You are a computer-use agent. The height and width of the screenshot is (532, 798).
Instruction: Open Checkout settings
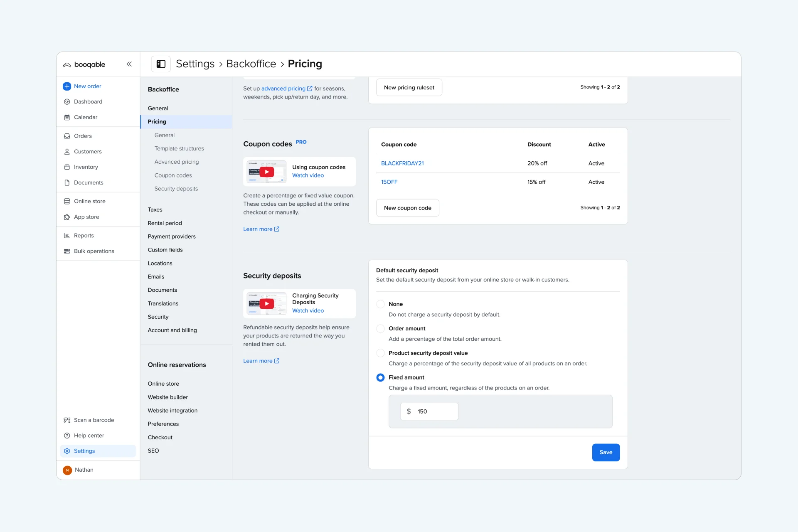tap(160, 438)
